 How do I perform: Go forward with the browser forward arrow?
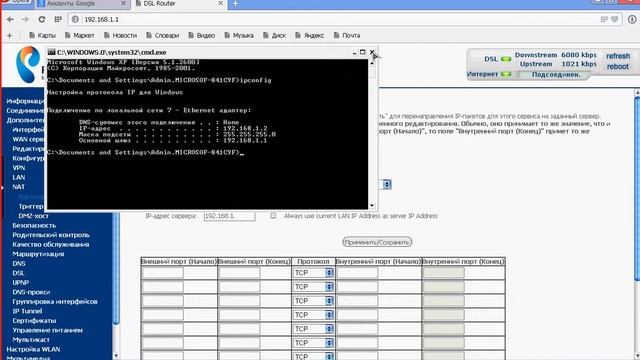pos(25,19)
